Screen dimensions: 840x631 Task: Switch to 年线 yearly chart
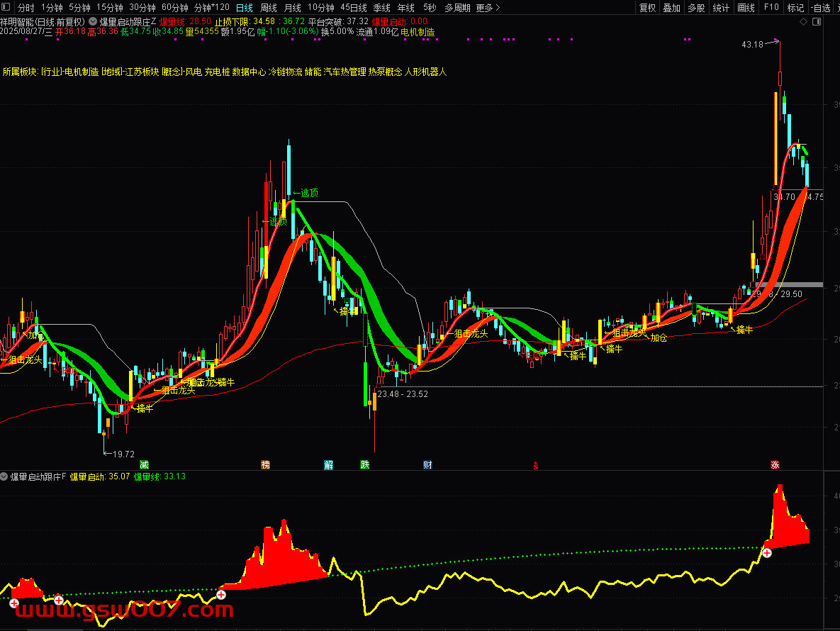[x=405, y=8]
